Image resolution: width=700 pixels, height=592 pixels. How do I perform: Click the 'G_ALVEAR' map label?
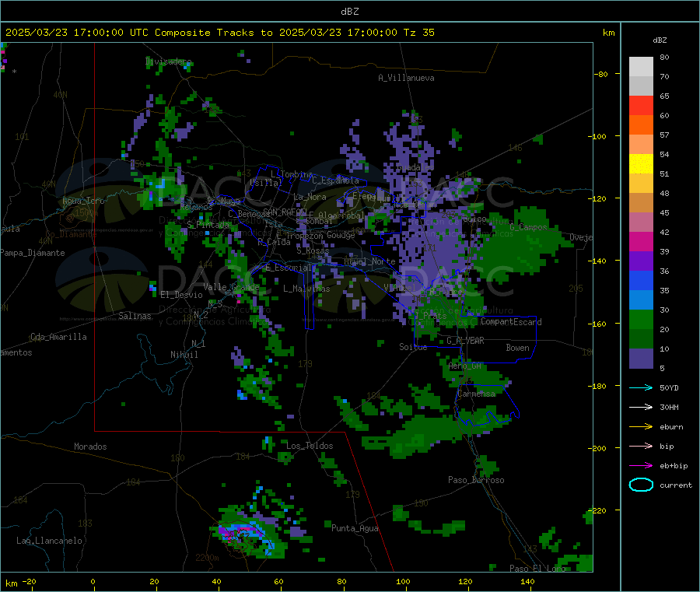coord(465,341)
